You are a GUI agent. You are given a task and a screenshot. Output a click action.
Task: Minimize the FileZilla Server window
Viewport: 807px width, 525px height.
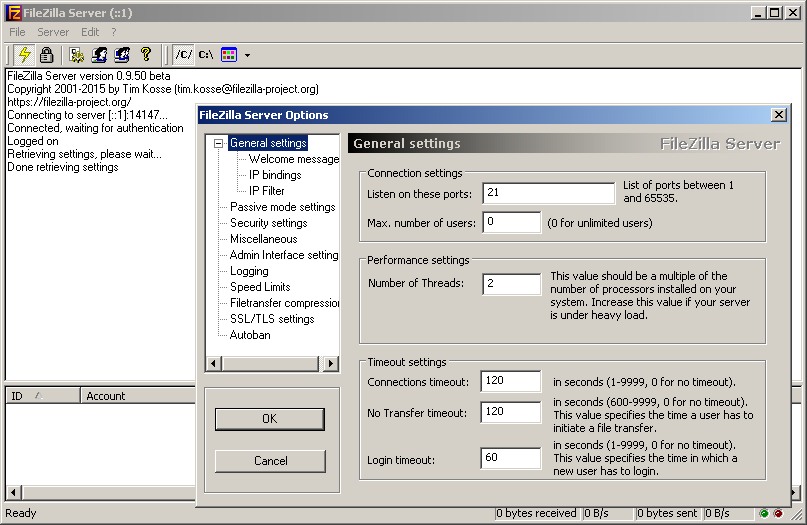[x=758, y=13]
